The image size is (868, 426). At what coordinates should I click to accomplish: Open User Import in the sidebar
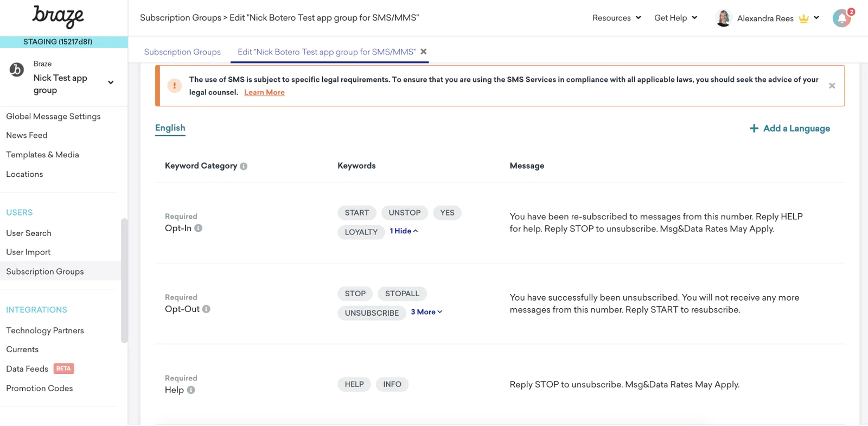(x=28, y=252)
